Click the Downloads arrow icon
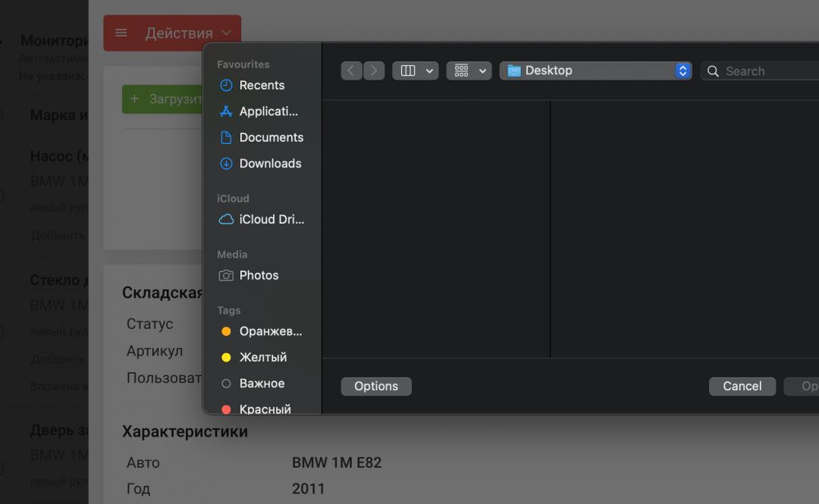 [226, 164]
